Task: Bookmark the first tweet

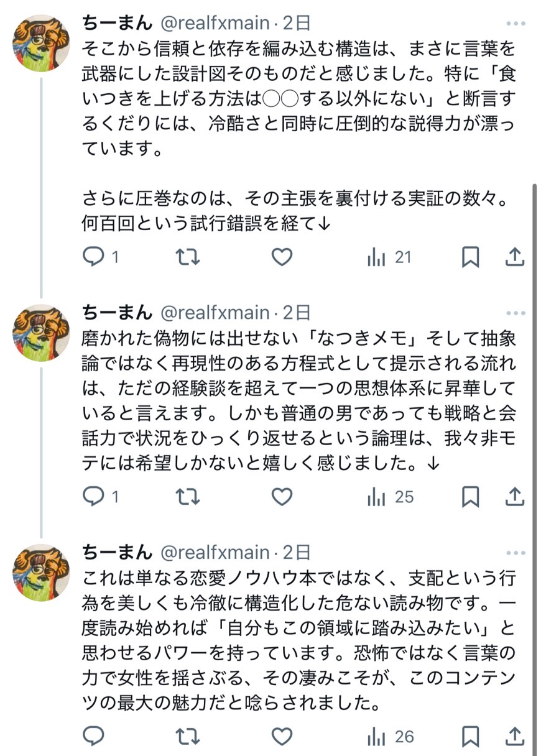Action: (471, 257)
